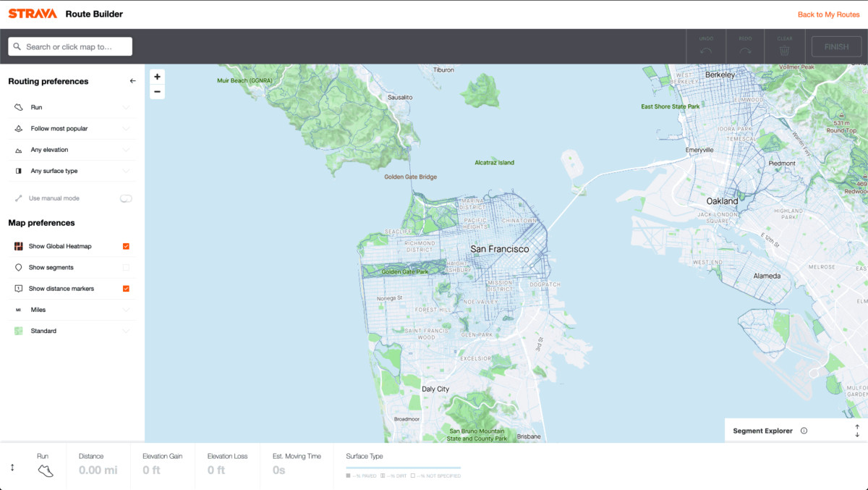Image resolution: width=868 pixels, height=490 pixels.
Task: Click the Any elevation mountain icon
Action: (x=19, y=150)
